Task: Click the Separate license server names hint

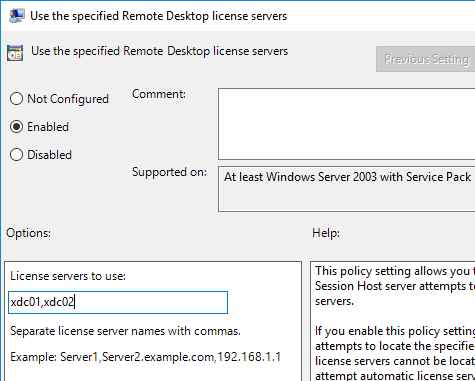Action: tap(125, 331)
